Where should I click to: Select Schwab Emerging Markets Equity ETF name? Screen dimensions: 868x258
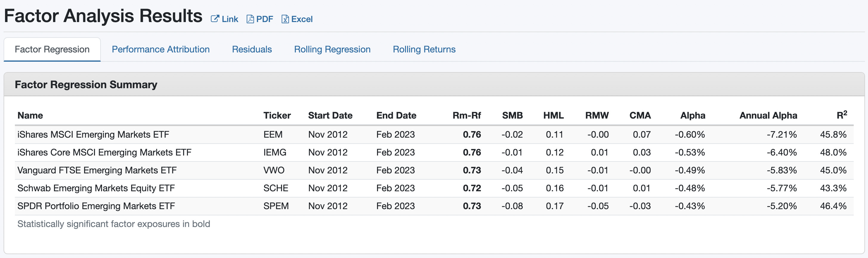pyautogui.click(x=96, y=188)
